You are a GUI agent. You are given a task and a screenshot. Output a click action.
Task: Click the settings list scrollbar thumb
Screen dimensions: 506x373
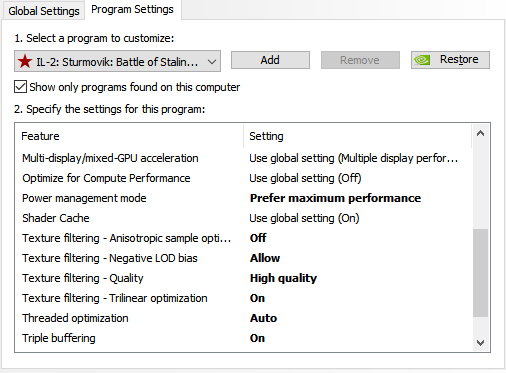pyautogui.click(x=480, y=273)
